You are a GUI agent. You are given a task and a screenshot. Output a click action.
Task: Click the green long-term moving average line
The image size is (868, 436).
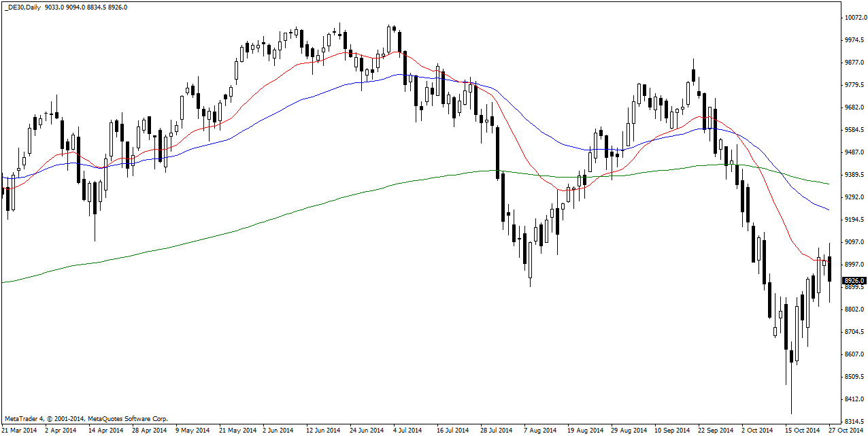(x=272, y=218)
